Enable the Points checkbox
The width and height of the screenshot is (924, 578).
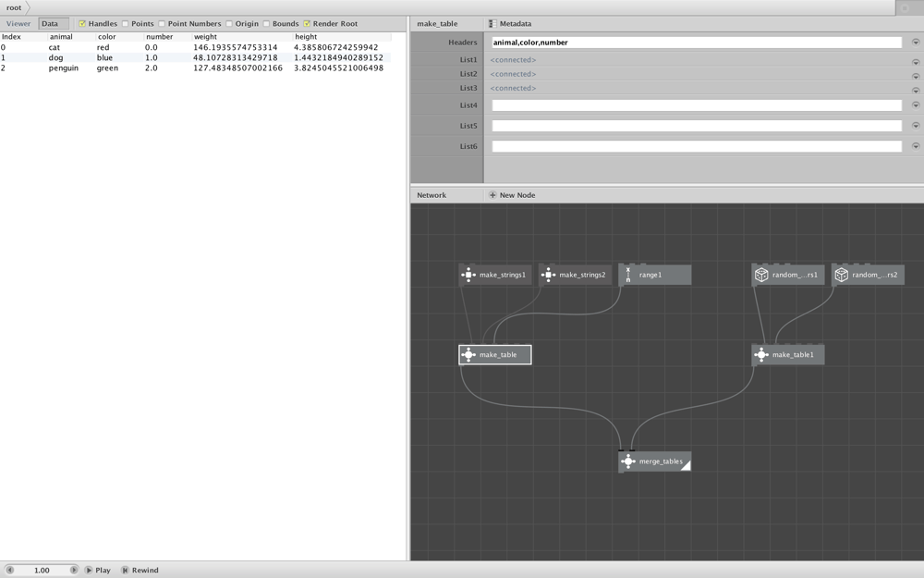point(125,24)
